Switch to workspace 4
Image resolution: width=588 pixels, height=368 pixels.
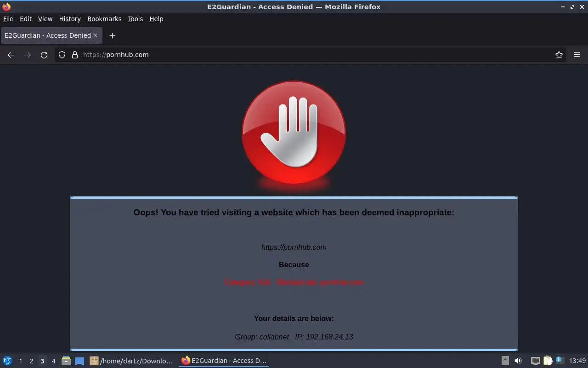point(53,361)
